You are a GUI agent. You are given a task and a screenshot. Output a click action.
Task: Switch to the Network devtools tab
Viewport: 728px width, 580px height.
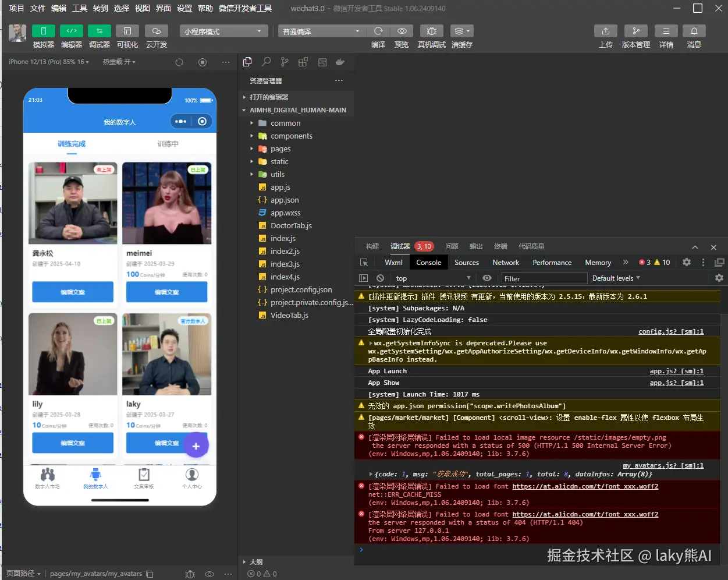point(506,263)
